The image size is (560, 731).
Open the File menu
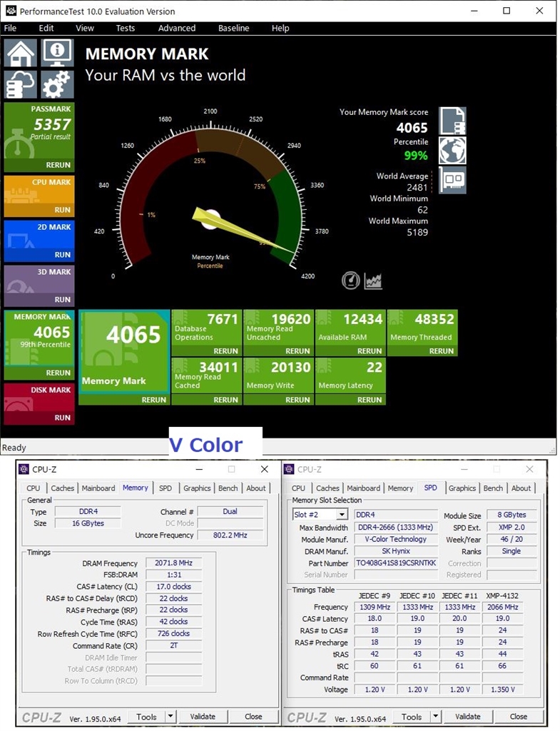click(x=10, y=28)
